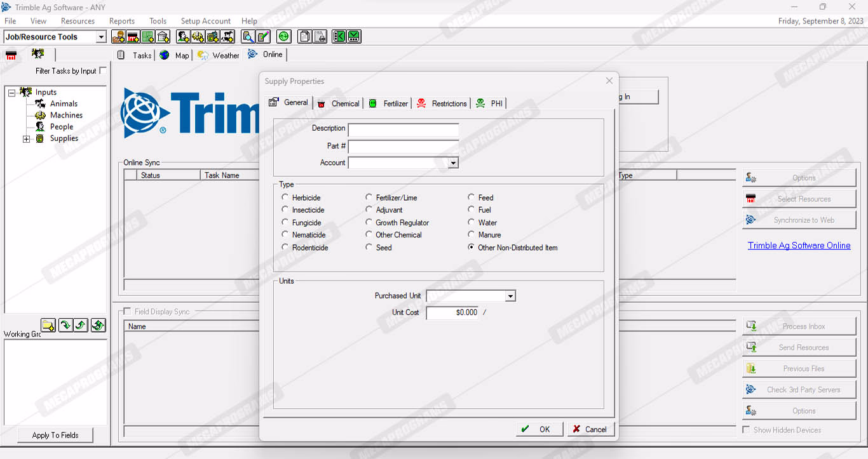The height and width of the screenshot is (459, 868).
Task: Close the Supply Properties dialog with X
Action: (609, 81)
